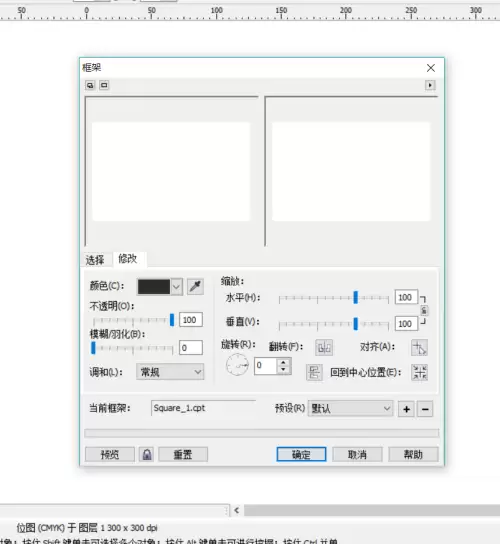
Task: Click the 确定 button
Action: pos(301,454)
